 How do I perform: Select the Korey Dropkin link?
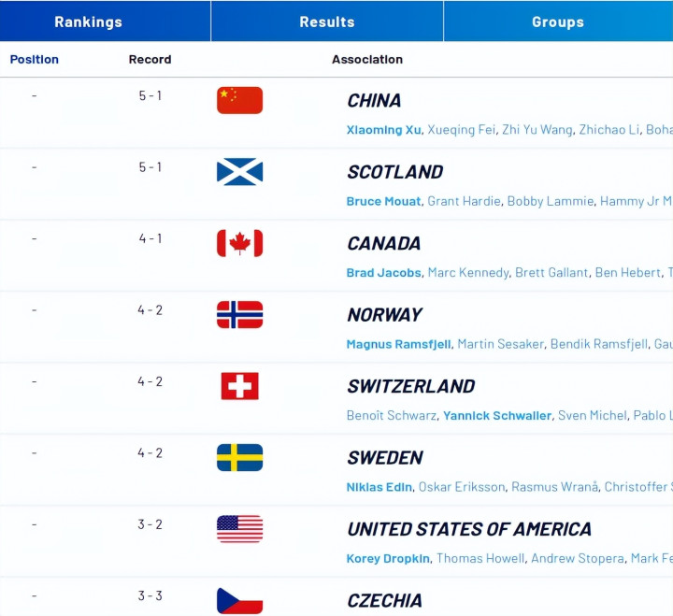pyautogui.click(x=388, y=559)
